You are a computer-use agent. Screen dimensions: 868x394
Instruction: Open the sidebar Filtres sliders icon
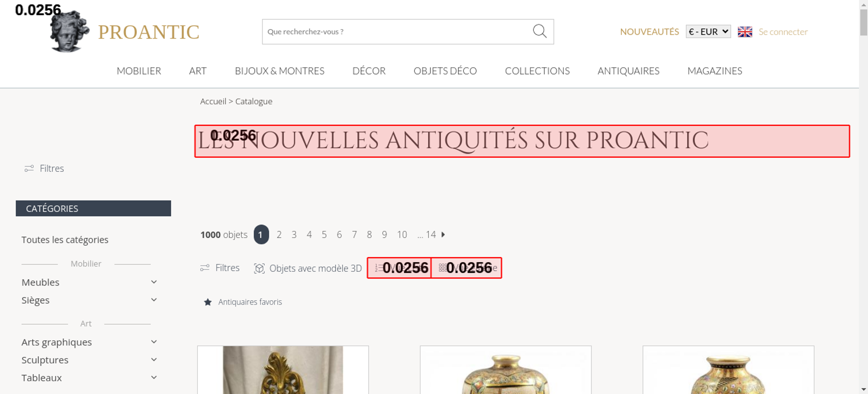29,168
